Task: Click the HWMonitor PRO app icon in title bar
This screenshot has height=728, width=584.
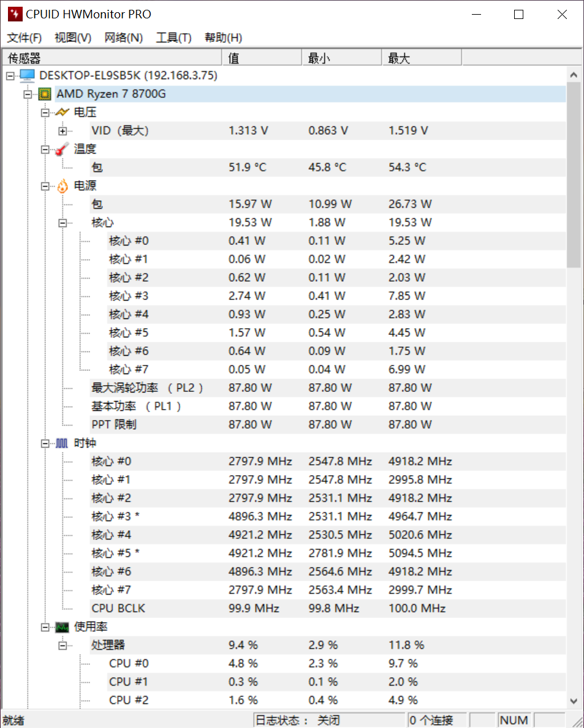Action: (x=15, y=14)
